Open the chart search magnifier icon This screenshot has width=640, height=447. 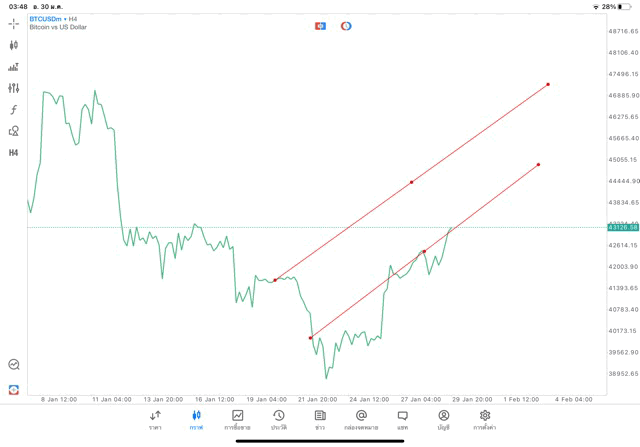point(13,365)
